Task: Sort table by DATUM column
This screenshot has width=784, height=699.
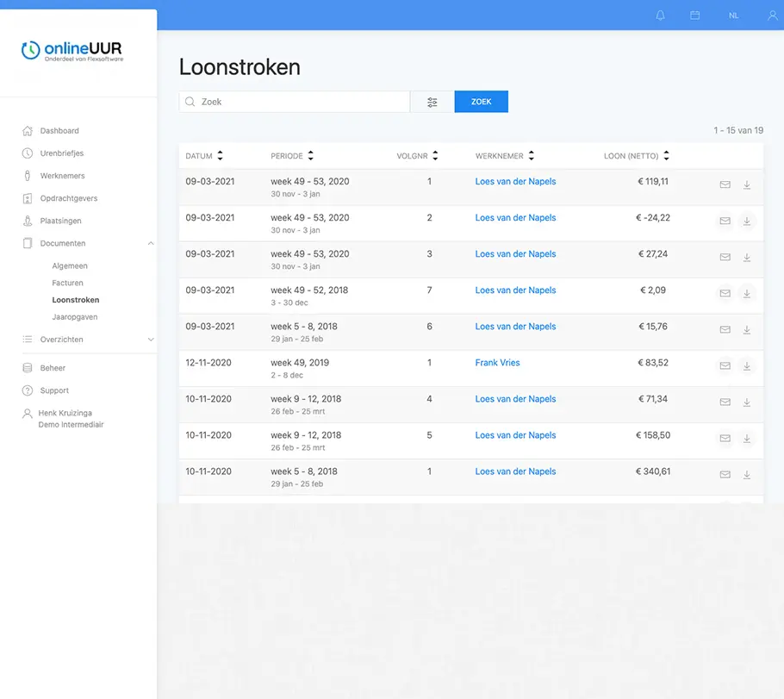Action: click(x=204, y=156)
